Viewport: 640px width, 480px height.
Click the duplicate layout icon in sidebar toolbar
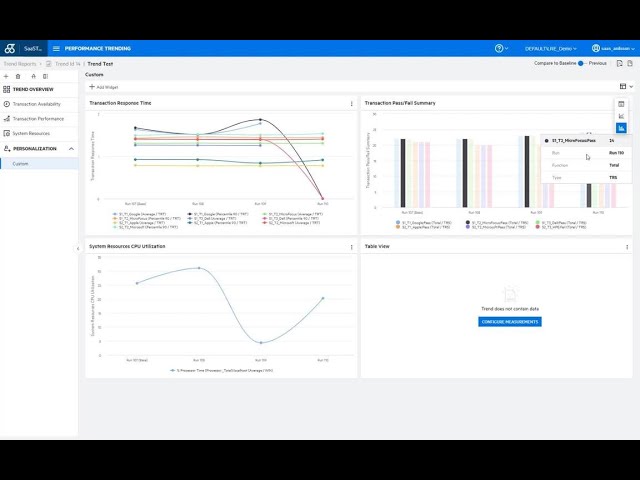click(46, 76)
